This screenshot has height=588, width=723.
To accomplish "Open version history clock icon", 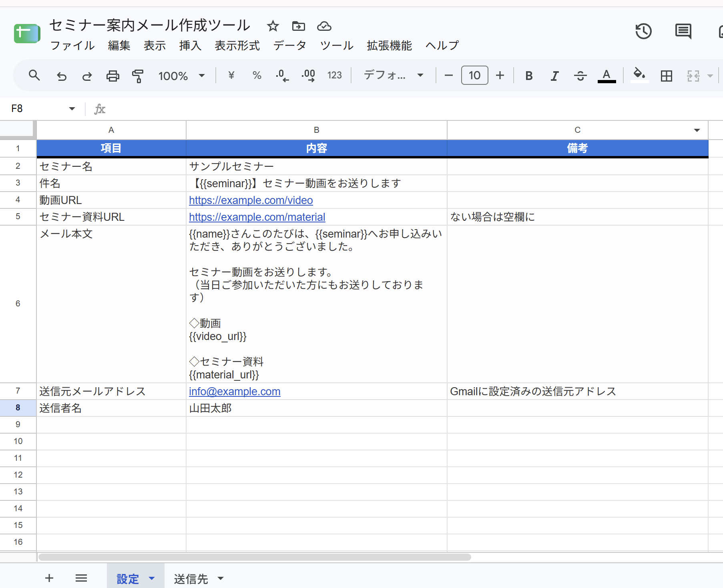I will tap(643, 31).
